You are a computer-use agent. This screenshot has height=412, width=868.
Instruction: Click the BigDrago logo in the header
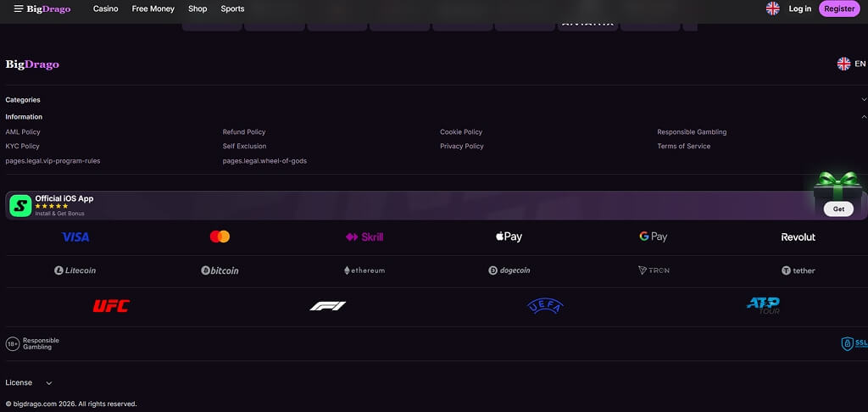tap(48, 8)
